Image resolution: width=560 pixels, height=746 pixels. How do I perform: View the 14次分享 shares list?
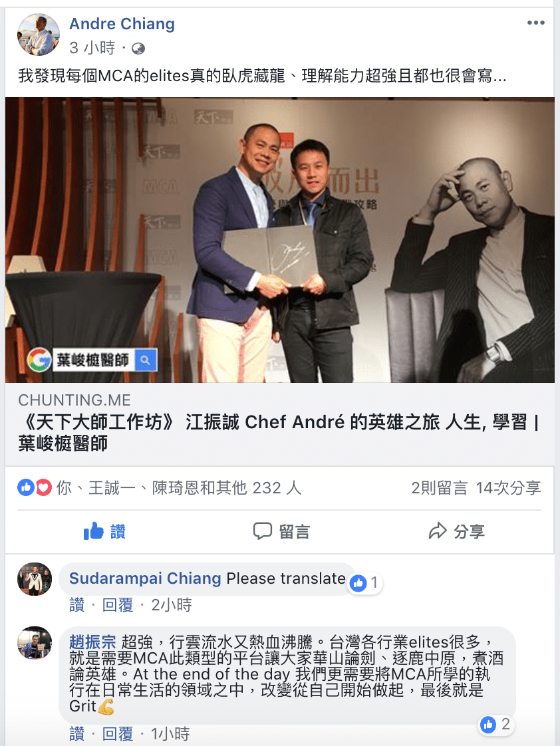[508, 488]
